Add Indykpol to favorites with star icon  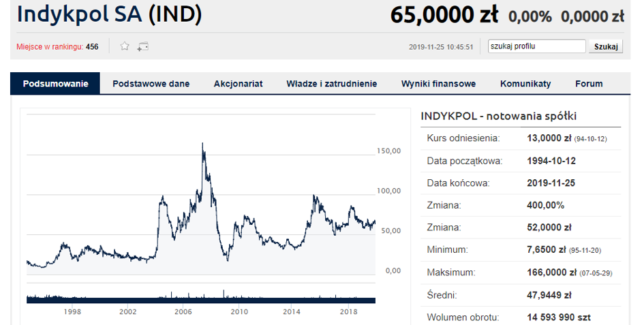(x=125, y=46)
